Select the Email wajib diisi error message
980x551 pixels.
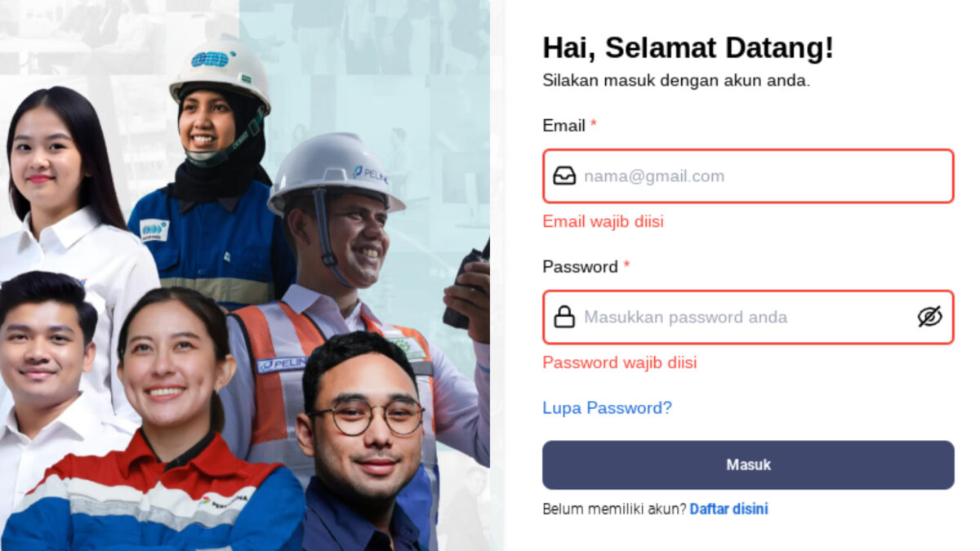point(604,221)
